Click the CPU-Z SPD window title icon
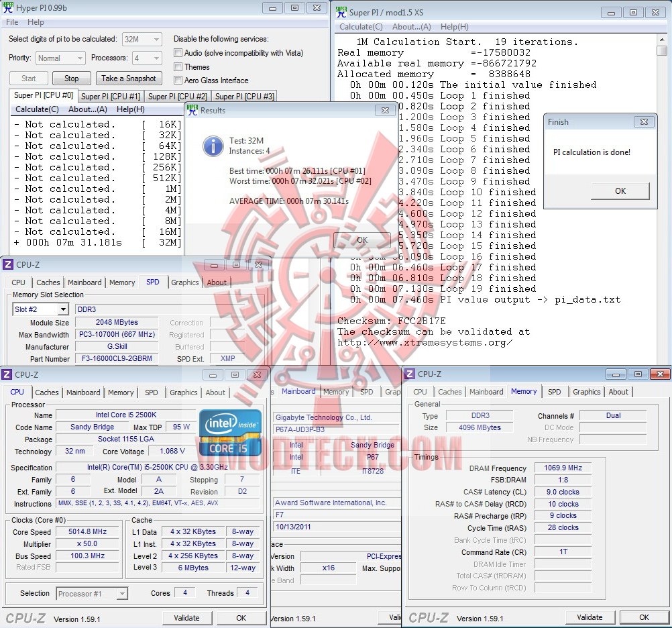The width and height of the screenshot is (672, 628). coord(7,264)
